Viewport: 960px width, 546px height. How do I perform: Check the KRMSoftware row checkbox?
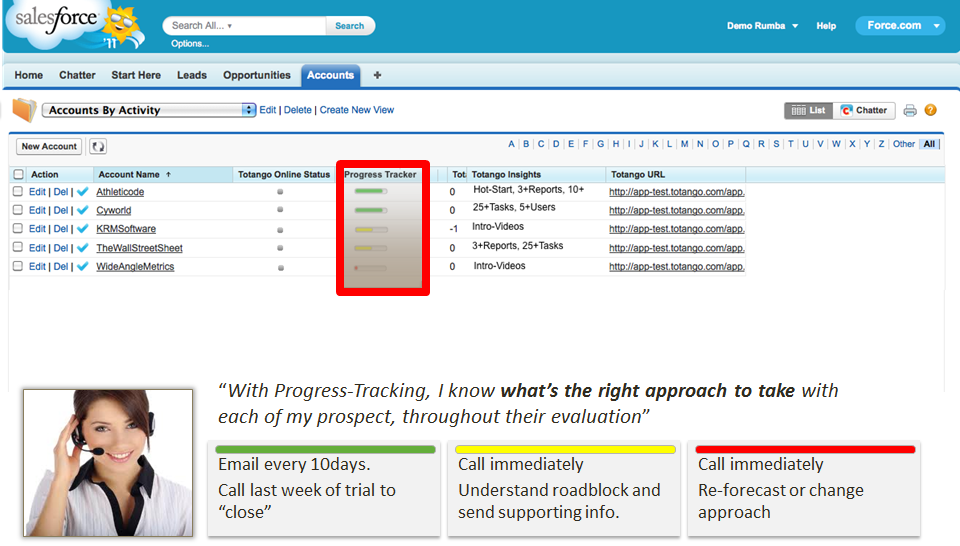click(x=18, y=228)
